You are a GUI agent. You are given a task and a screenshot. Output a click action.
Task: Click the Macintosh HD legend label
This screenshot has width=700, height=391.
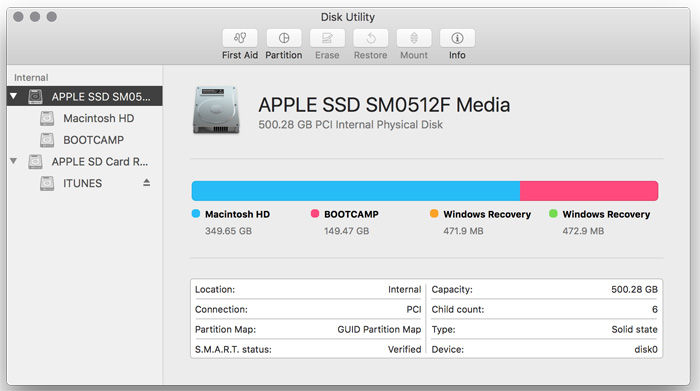point(238,214)
